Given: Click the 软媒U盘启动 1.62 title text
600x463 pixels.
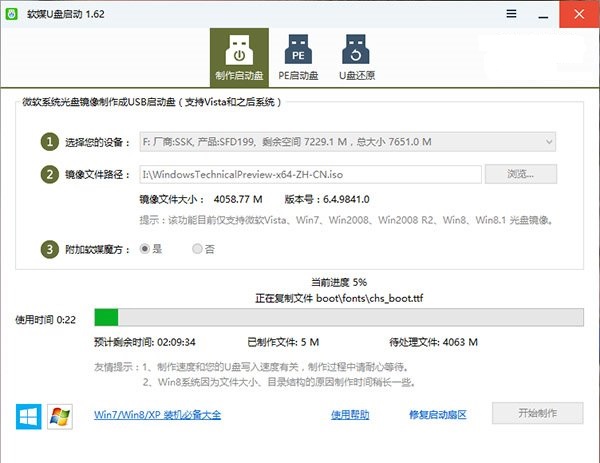Looking at the screenshot, I should (66, 14).
